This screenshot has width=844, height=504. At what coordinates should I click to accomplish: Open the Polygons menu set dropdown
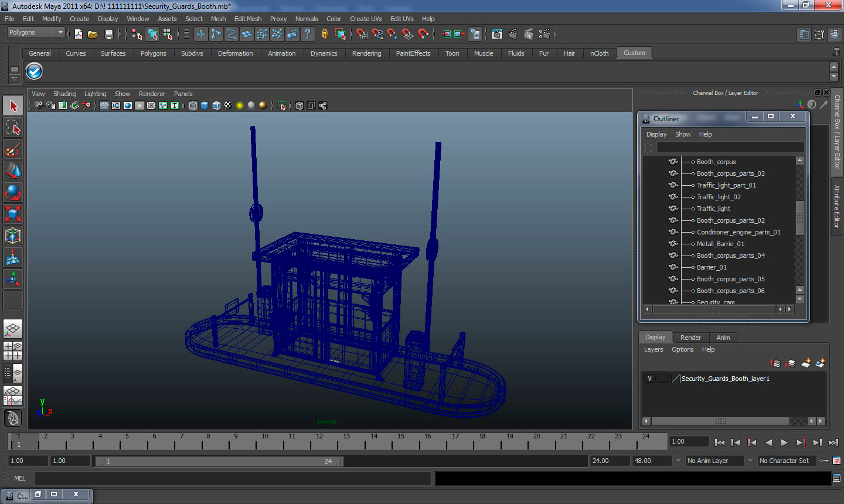coord(36,32)
